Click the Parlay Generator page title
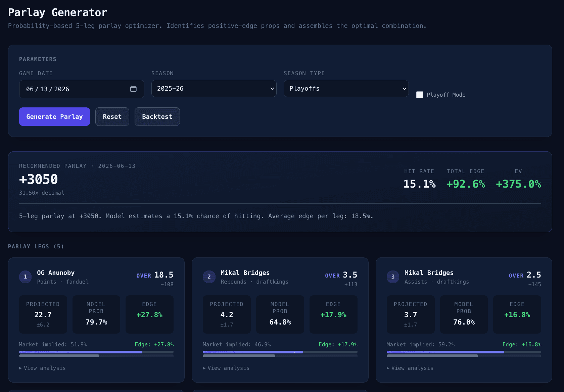 tap(58, 12)
